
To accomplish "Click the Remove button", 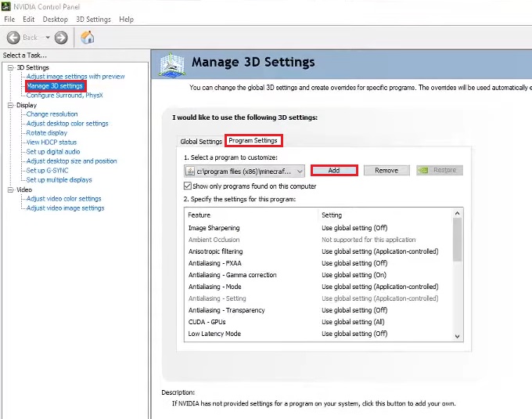I will (386, 170).
